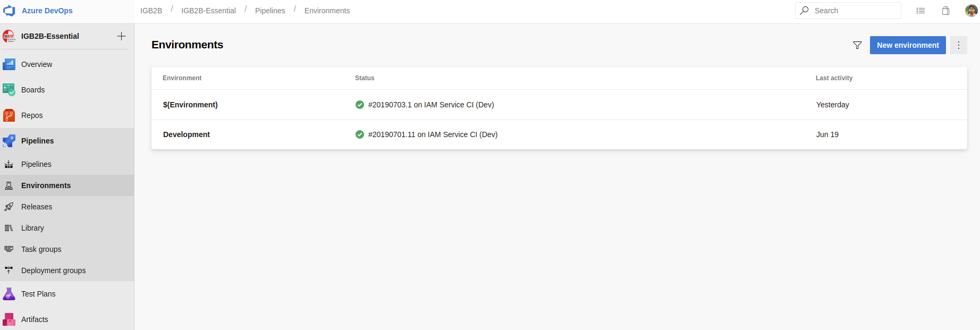Click the Library sidebar icon
The image size is (980, 330).
pos(9,228)
